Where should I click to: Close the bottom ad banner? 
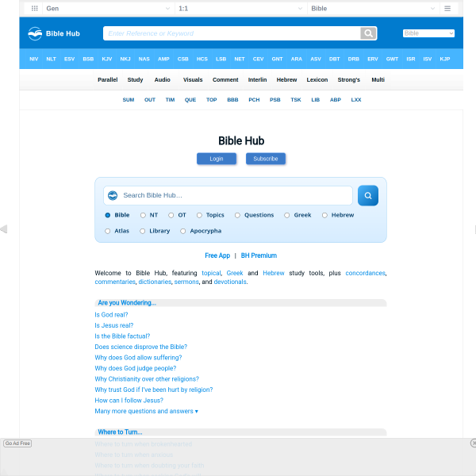point(473,443)
